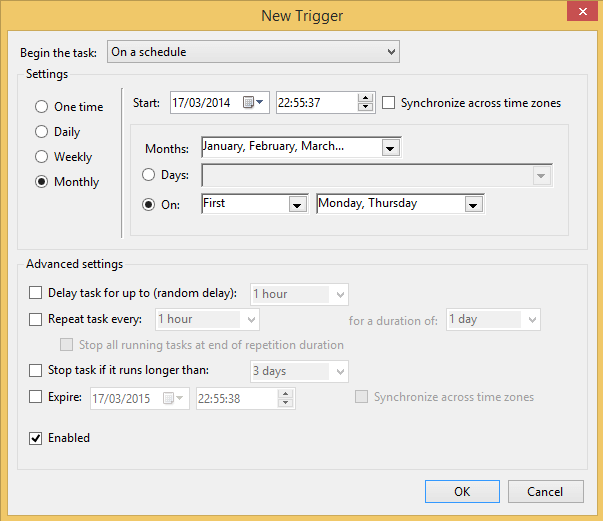Select the Daily schedule option
The image size is (603, 521).
point(41,132)
